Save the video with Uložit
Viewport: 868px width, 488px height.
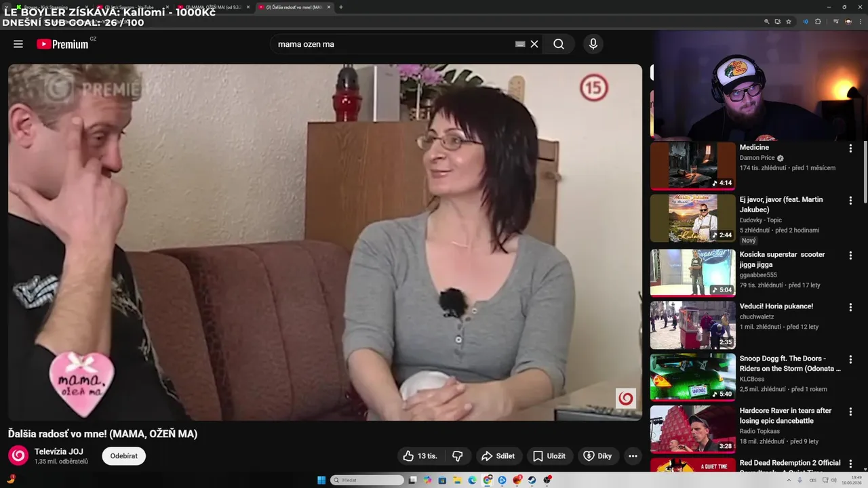549,456
